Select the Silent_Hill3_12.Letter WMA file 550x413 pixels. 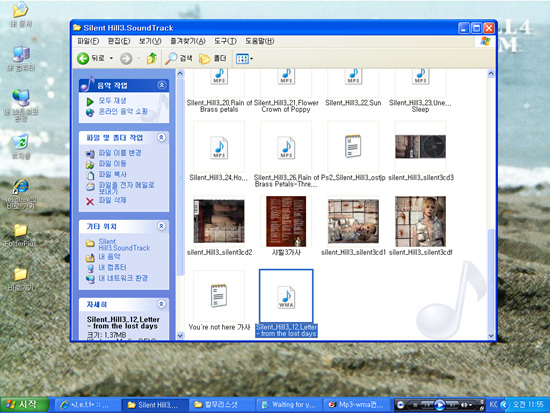click(286, 304)
